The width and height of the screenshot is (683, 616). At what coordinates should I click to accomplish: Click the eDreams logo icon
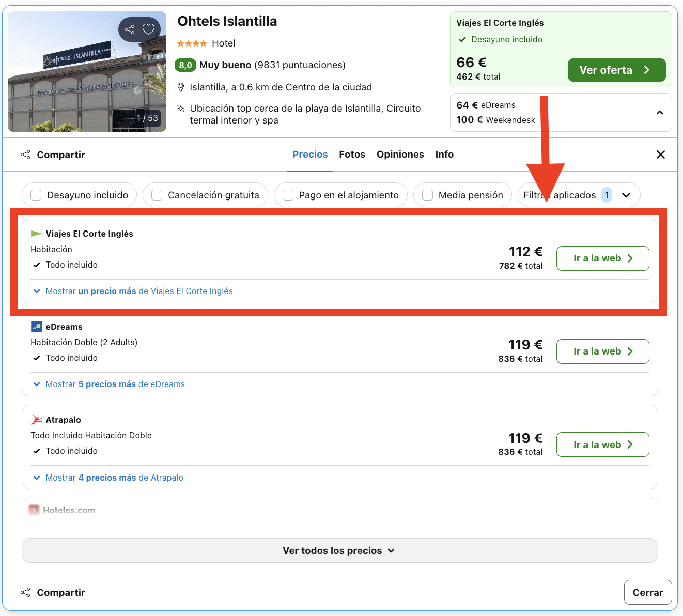pyautogui.click(x=37, y=327)
